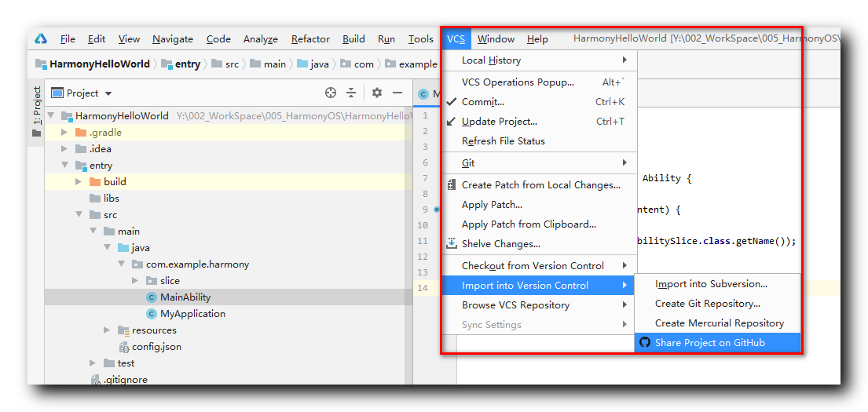The height and width of the screenshot is (412, 868).
Task: Click the src breadcrumb
Action: 225,64
